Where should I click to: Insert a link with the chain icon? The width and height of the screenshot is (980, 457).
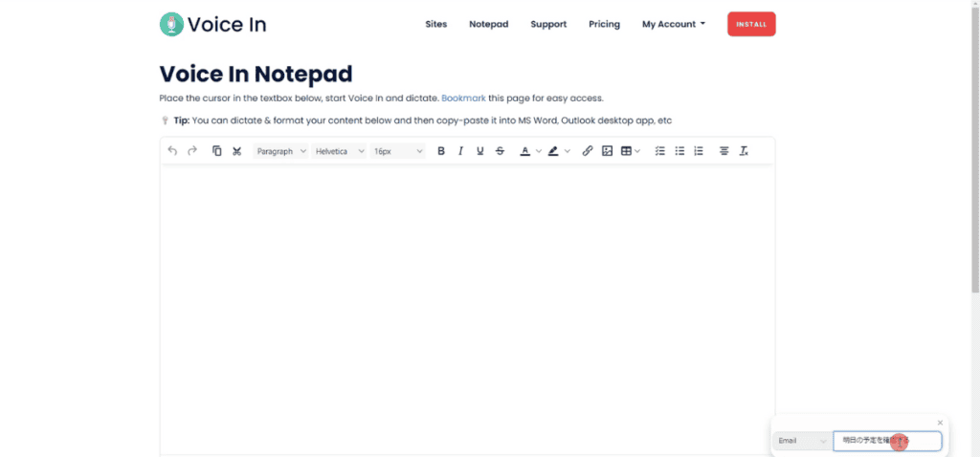click(588, 150)
